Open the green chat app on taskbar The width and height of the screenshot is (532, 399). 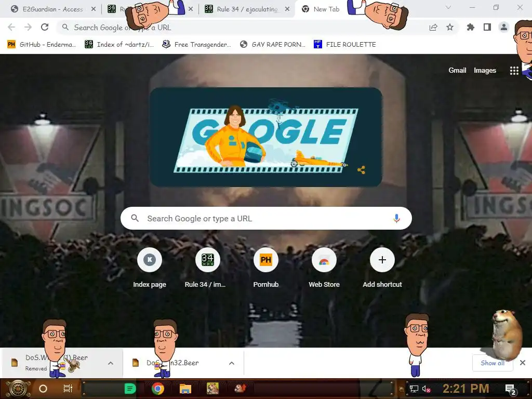point(130,389)
